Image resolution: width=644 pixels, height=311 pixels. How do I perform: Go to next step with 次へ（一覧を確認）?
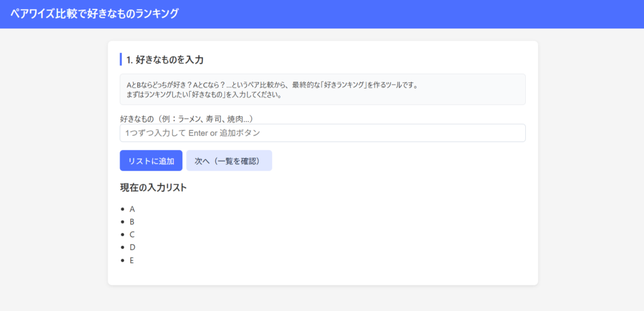[229, 161]
